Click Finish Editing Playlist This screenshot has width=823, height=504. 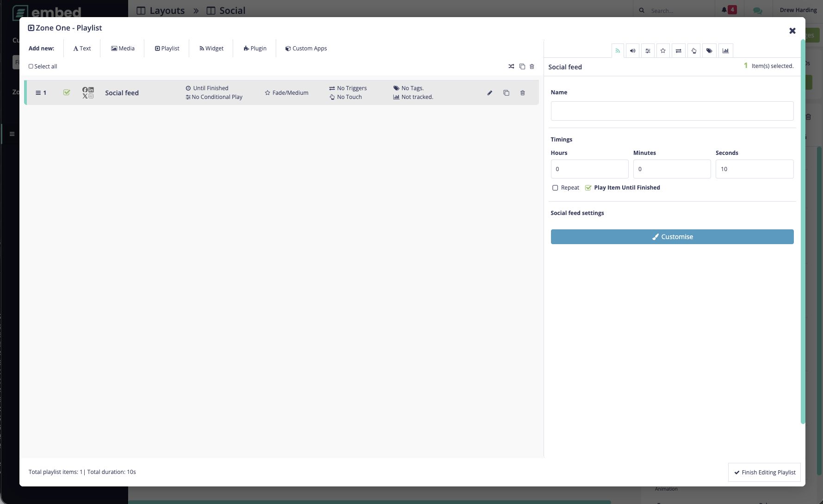764,472
